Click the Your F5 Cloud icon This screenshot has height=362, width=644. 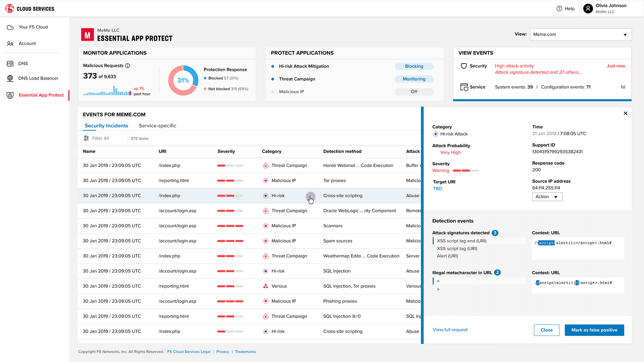10,27
